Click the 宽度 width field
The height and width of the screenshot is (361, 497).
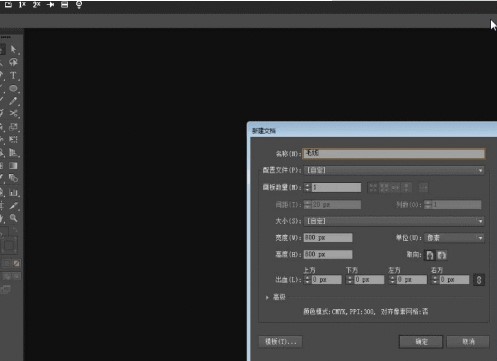[x=328, y=238]
